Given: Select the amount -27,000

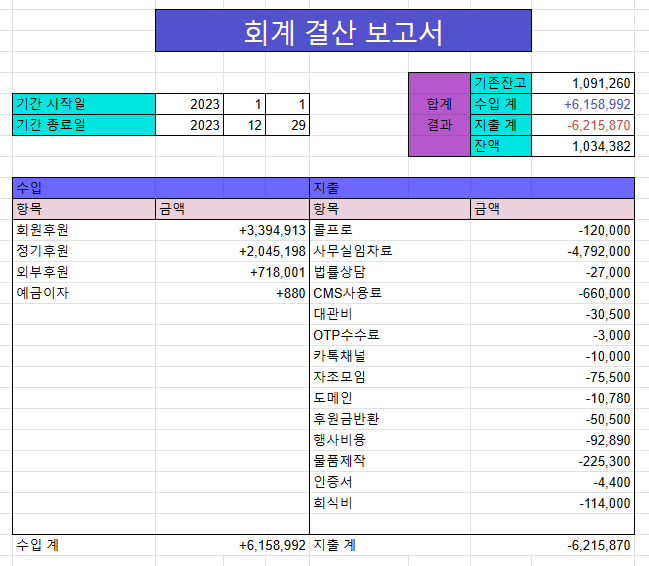Looking at the screenshot, I should coord(552,272).
